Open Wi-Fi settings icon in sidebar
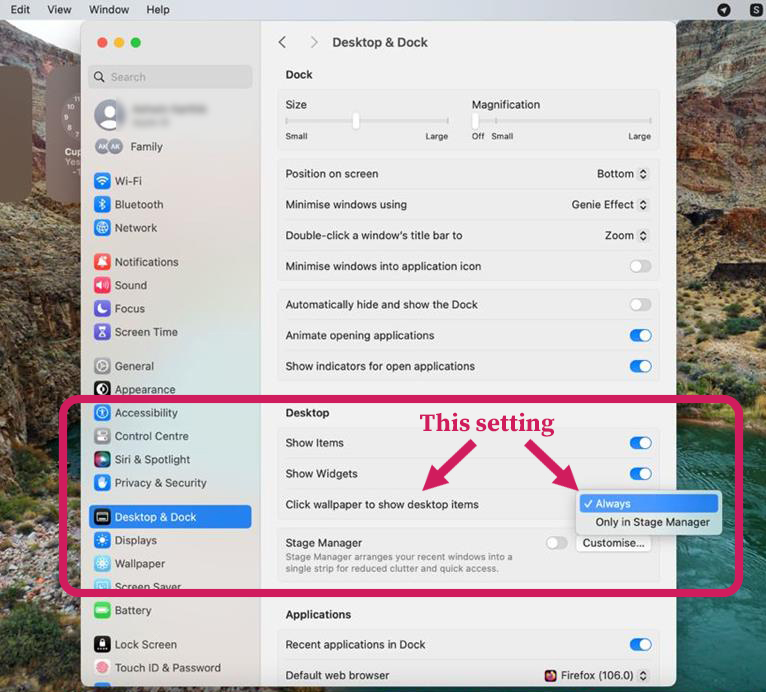 click(x=102, y=181)
